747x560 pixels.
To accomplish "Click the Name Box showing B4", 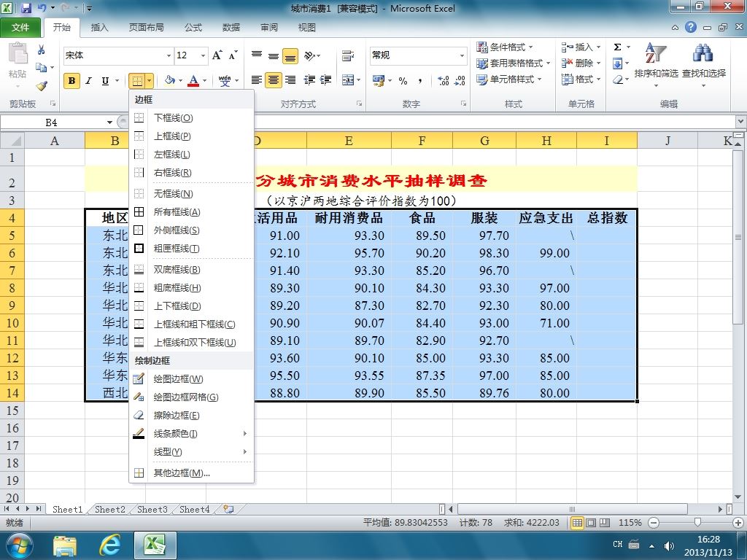I will tap(52, 122).
